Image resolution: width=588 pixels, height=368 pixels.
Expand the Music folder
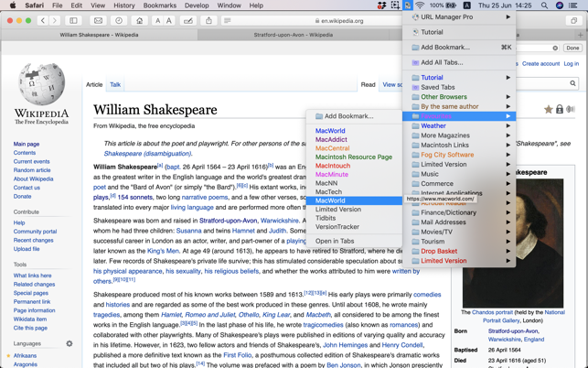[459, 174]
